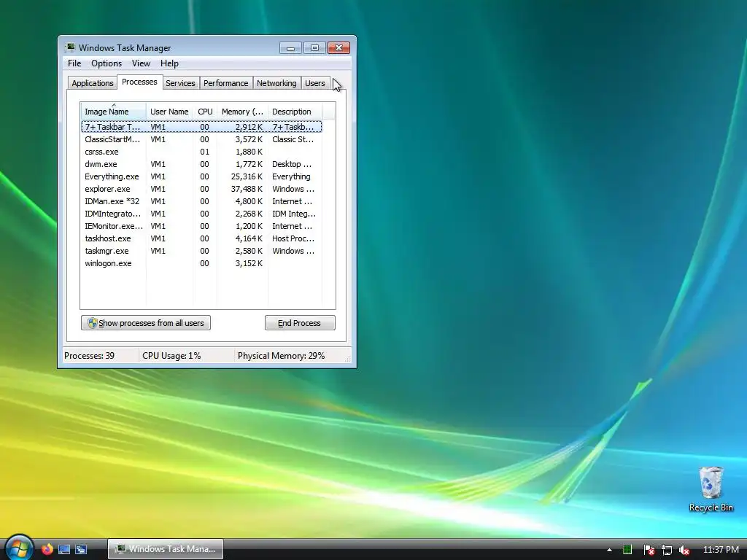Viewport: 747px width, 560px height.
Task: Sort by Memory column header
Action: coord(242,112)
